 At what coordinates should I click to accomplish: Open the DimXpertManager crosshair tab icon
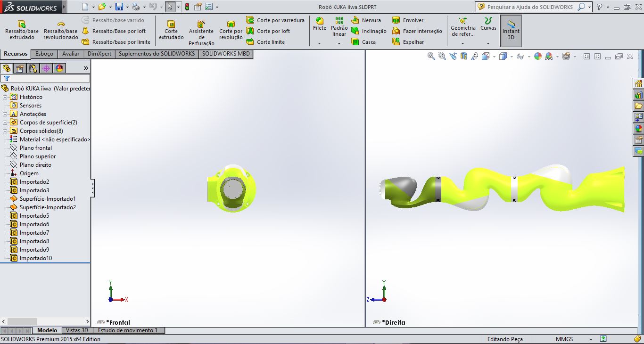pos(46,68)
